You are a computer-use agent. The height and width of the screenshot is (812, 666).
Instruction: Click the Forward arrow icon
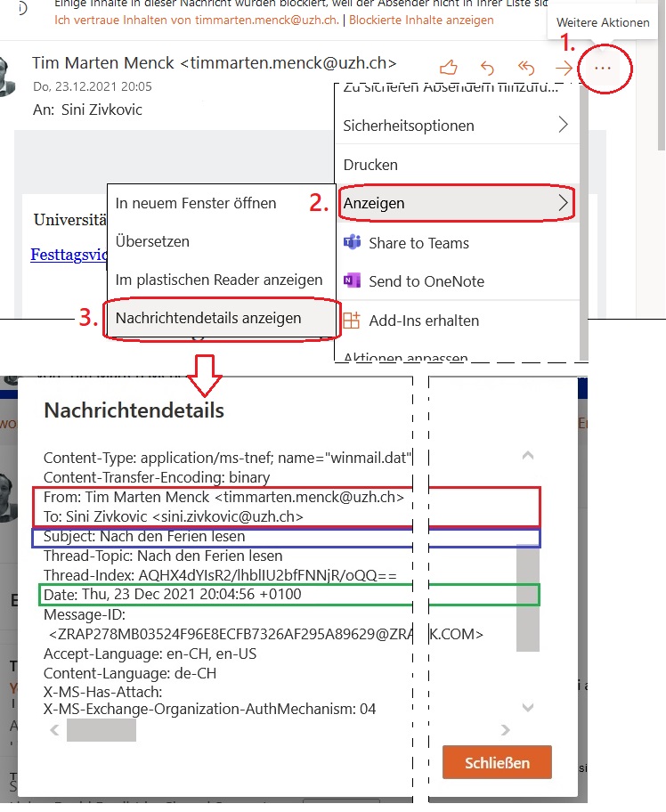point(563,68)
